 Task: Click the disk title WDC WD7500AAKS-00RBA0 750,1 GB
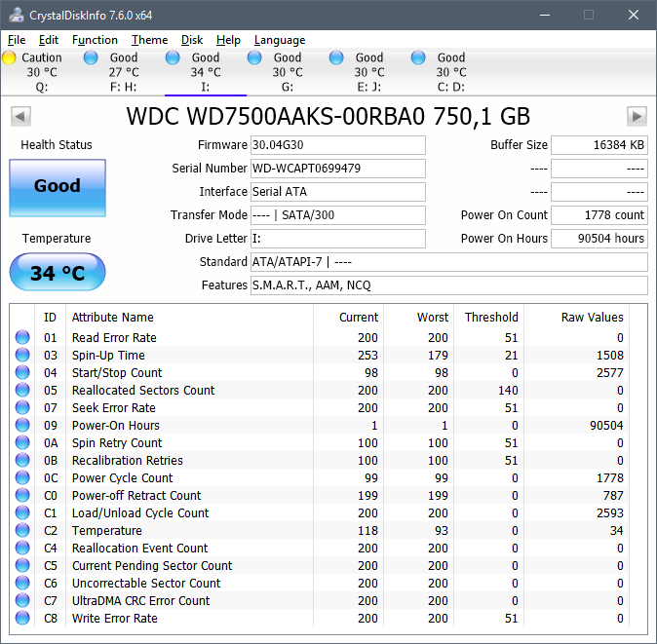pos(328,116)
